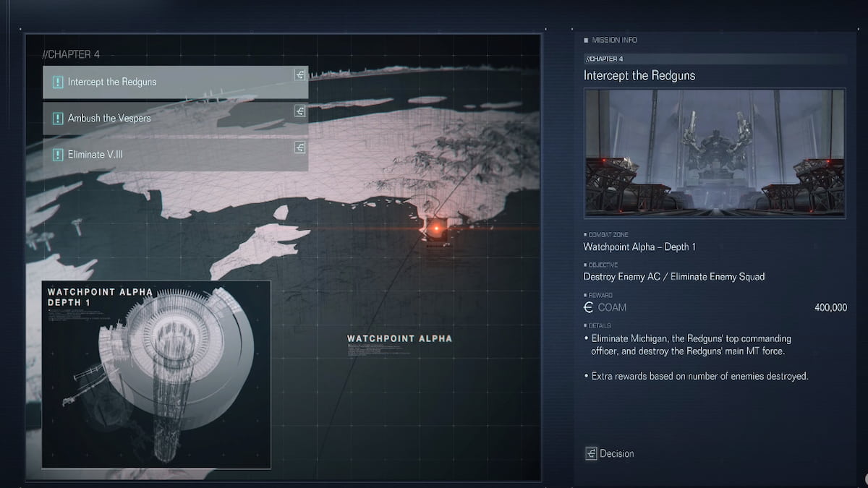Click the COAM currency symbol under Reward
868x488 pixels.
click(x=590, y=307)
